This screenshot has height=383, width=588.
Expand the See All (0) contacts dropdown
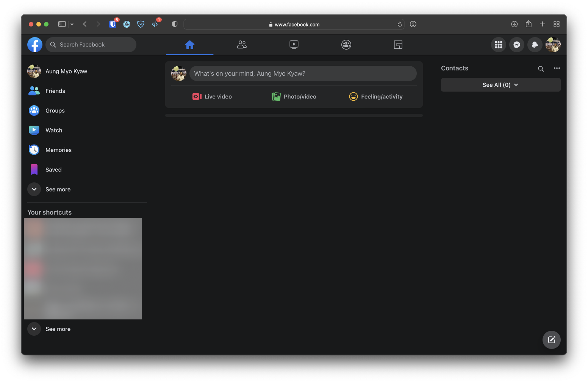[x=500, y=85]
